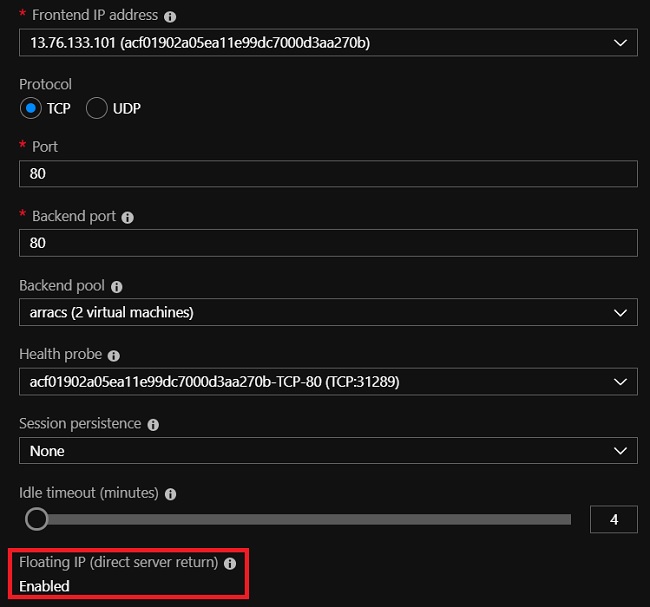Select the TCP protocol radio button

(x=31, y=108)
